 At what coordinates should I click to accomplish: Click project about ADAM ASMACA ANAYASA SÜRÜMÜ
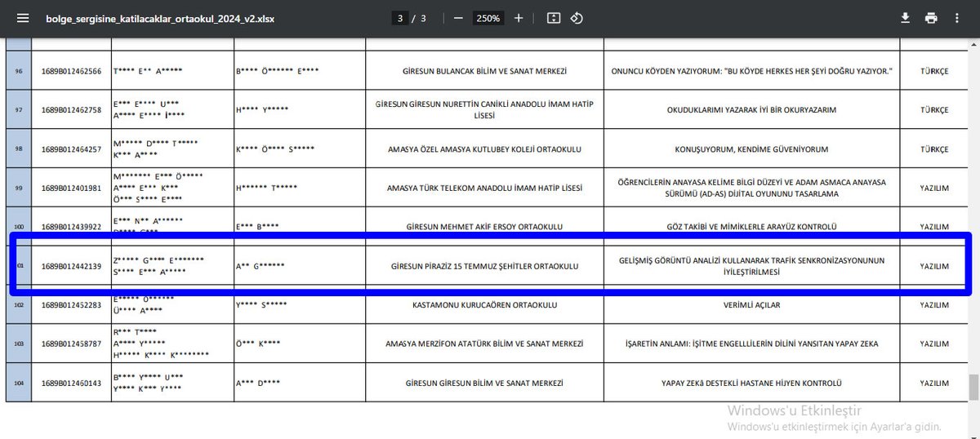pyautogui.click(x=751, y=188)
